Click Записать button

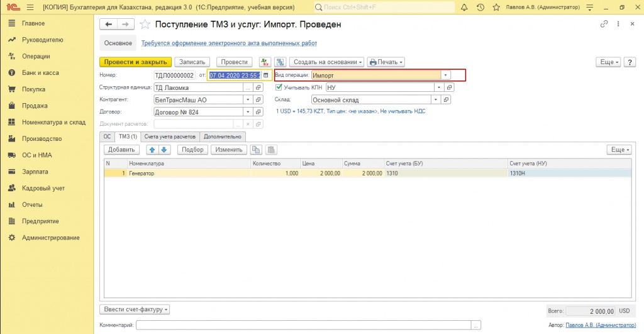192,62
